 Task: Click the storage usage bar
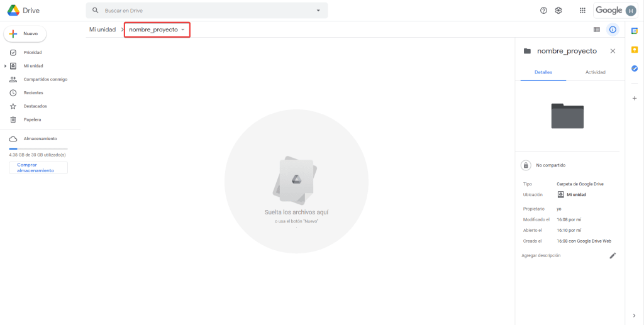click(x=38, y=148)
